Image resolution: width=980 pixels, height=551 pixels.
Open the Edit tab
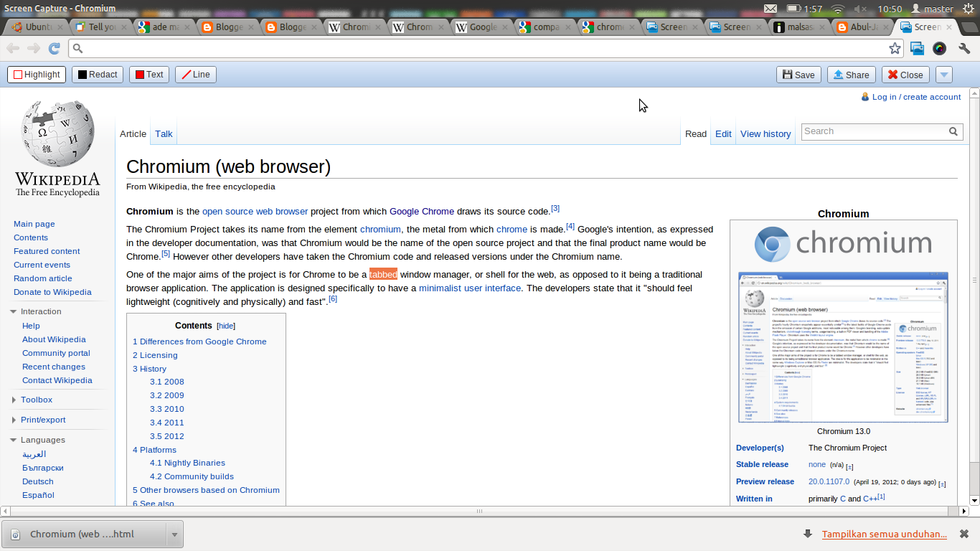click(723, 133)
